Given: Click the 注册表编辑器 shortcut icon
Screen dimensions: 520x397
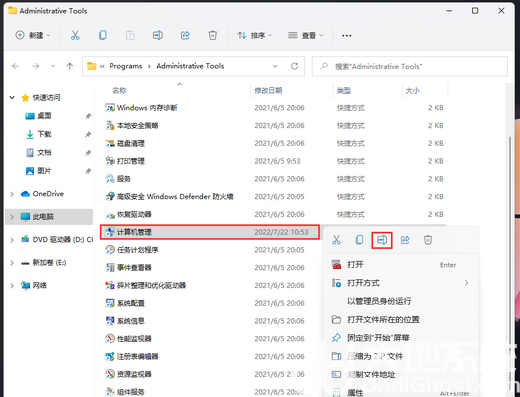Looking at the screenshot, I should coord(110,356).
